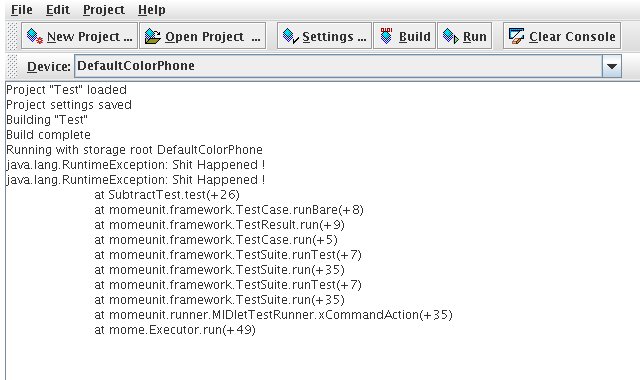Click the mome.Executor.run(+49) stack trace line

[175, 330]
